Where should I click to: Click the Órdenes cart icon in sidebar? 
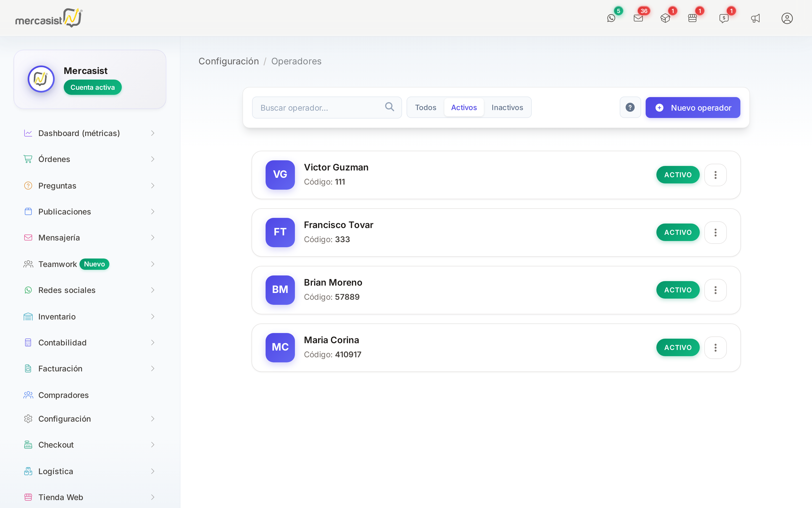point(28,159)
